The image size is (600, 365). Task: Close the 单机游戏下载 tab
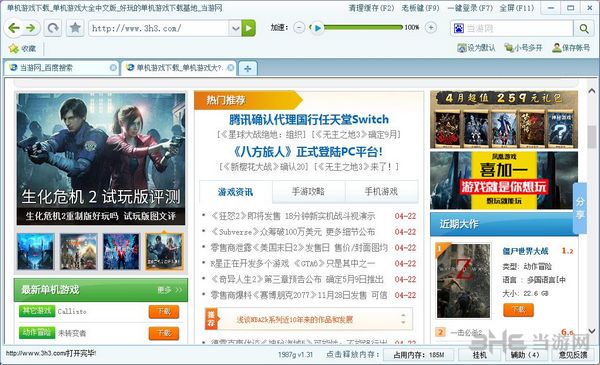[230, 68]
